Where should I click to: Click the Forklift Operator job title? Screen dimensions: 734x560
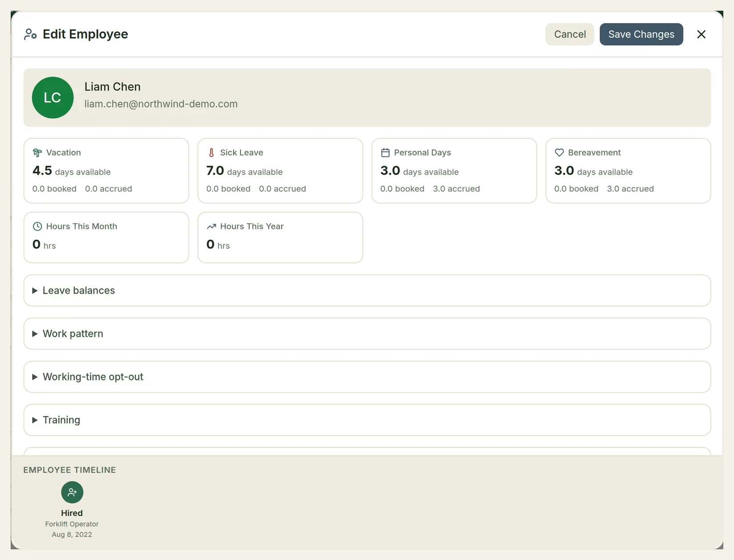click(x=72, y=524)
